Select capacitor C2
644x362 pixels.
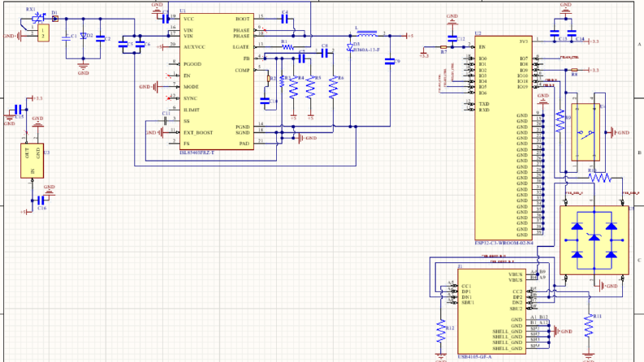coord(100,38)
